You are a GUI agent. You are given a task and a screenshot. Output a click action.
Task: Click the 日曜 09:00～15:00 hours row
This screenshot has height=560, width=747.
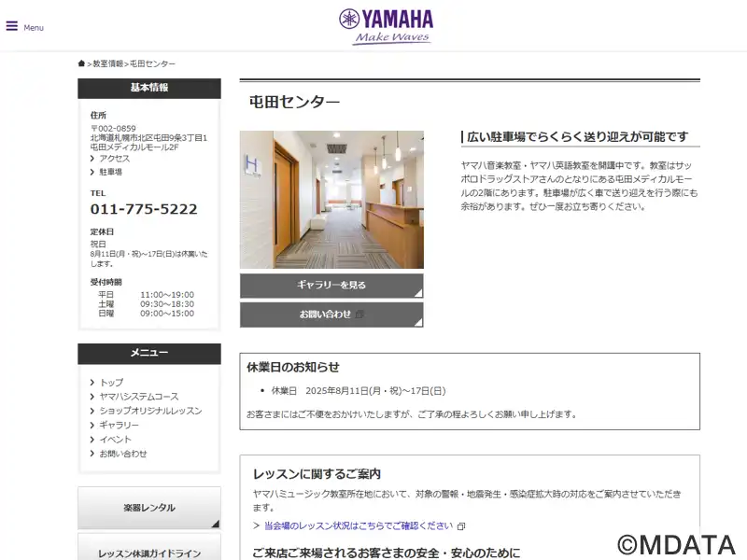click(147, 314)
